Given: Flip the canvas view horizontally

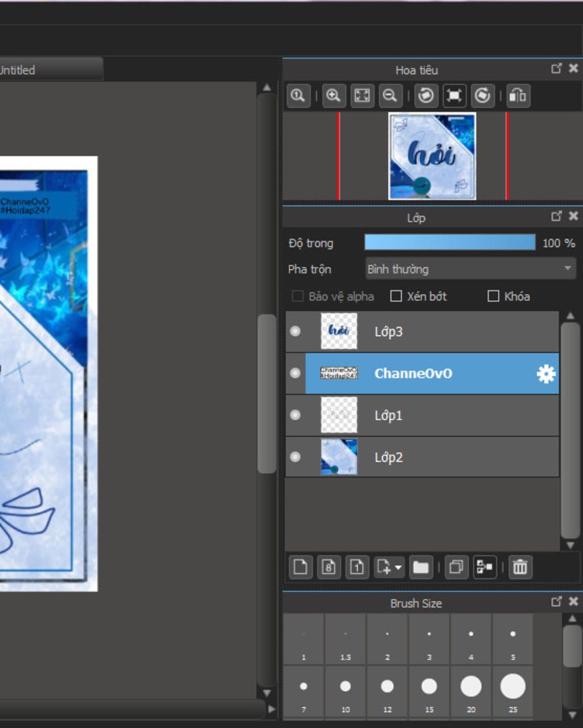Looking at the screenshot, I should coord(518,96).
